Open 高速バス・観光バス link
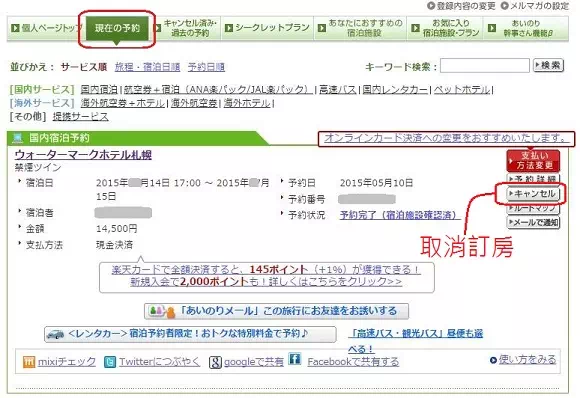Image resolution: width=580 pixels, height=398 pixels. pos(415,340)
